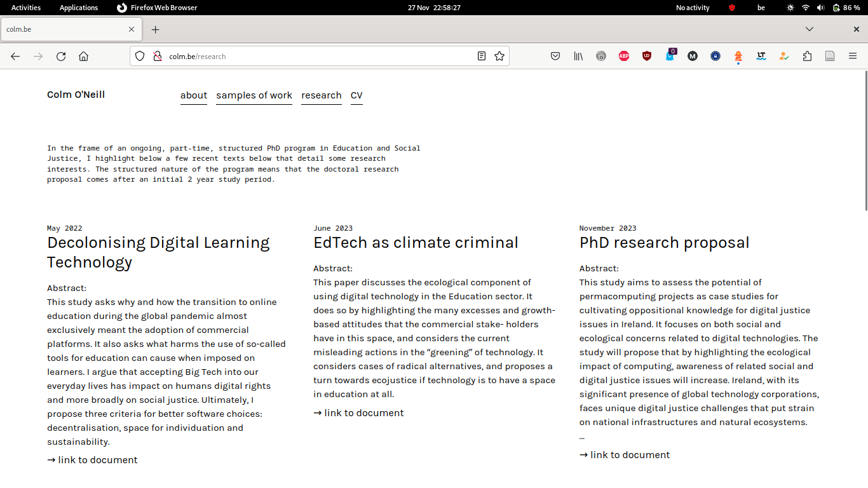868x488 pixels.
Task: Open document link under PhD research proposal
Action: point(625,455)
